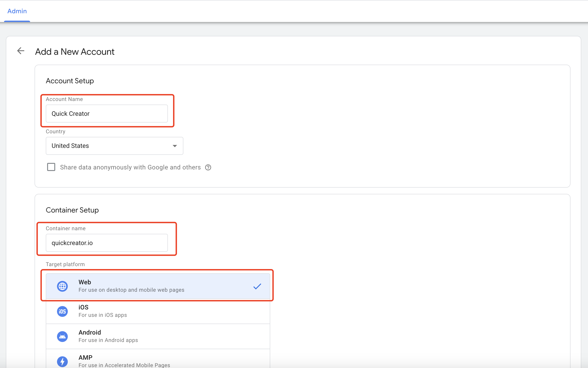Choose the AMP target platform option
This screenshot has width=588, height=368.
(158, 359)
